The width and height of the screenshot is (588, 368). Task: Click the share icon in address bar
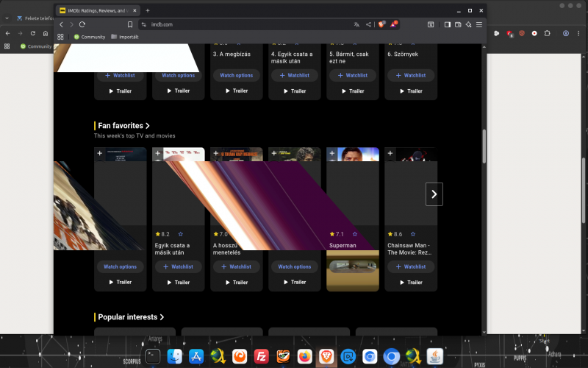(x=368, y=24)
